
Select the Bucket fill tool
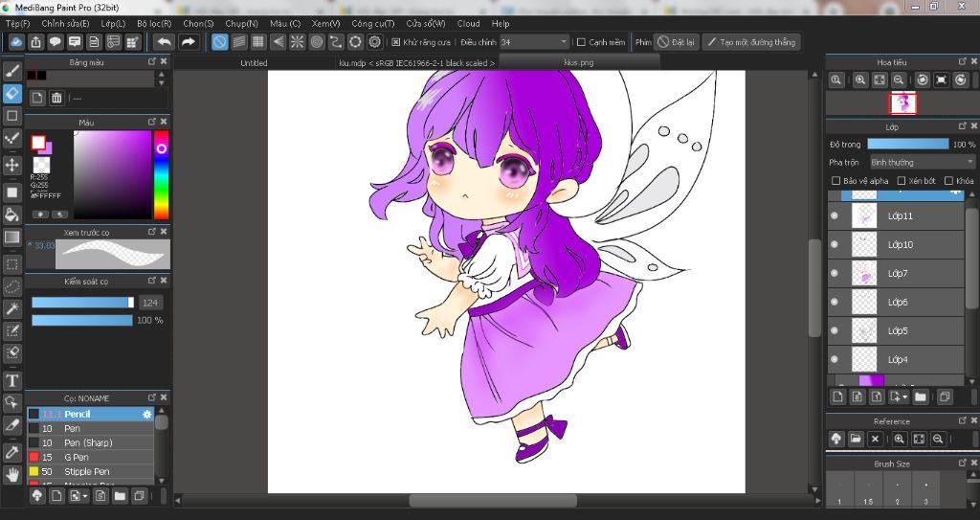point(11,215)
